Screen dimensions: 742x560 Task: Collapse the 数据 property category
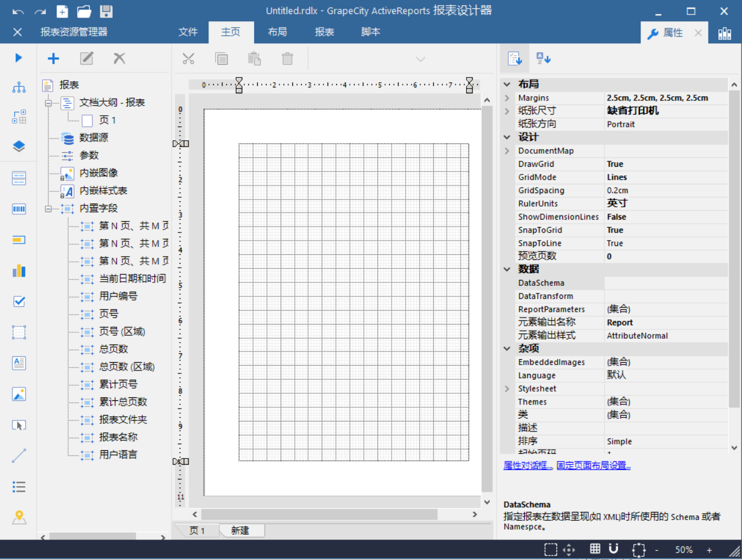[x=507, y=269]
